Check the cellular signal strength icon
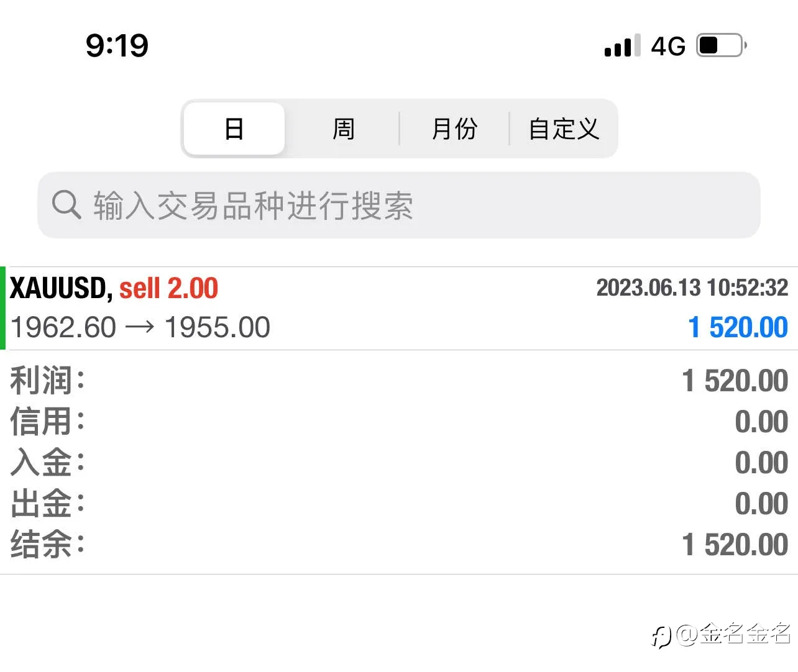798x672 pixels. [x=622, y=46]
